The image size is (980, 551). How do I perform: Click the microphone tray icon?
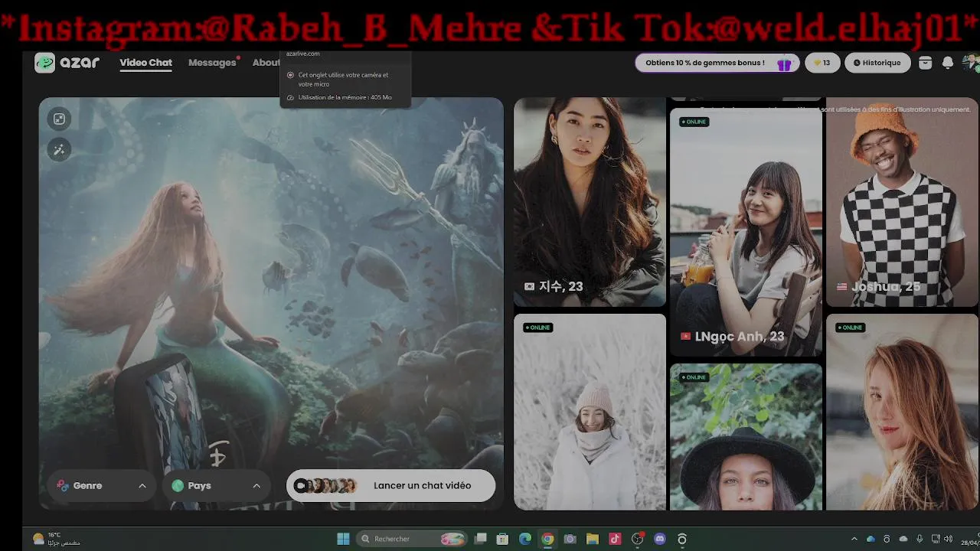pyautogui.click(x=920, y=539)
